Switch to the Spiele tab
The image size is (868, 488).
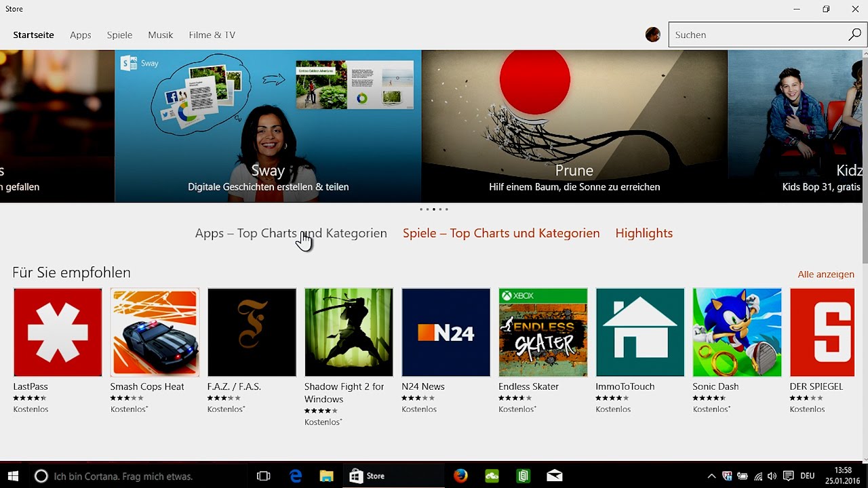tap(119, 35)
